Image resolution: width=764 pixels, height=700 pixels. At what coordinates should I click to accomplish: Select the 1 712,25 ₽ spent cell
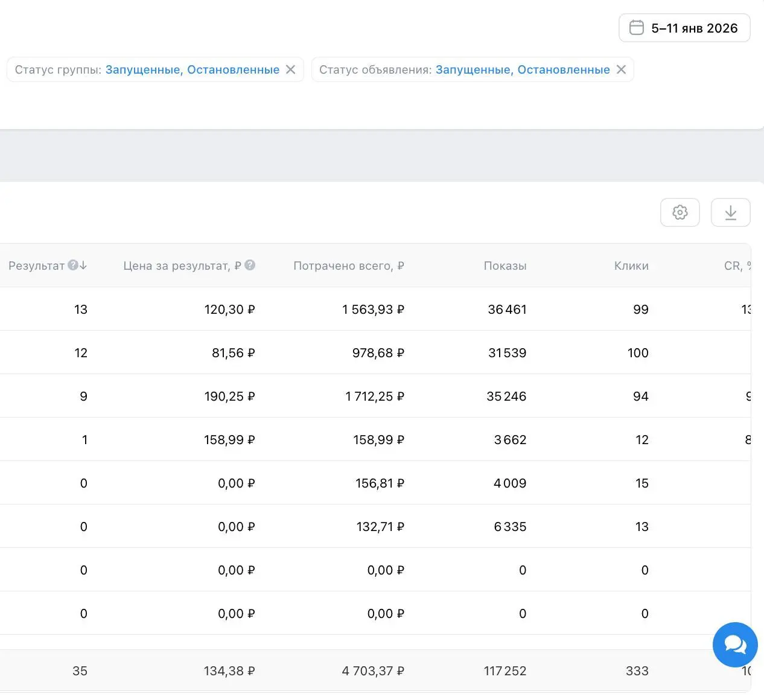click(x=374, y=396)
